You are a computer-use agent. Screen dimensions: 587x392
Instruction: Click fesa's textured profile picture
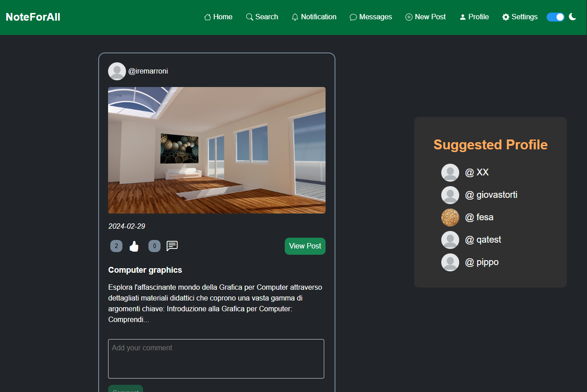(450, 218)
